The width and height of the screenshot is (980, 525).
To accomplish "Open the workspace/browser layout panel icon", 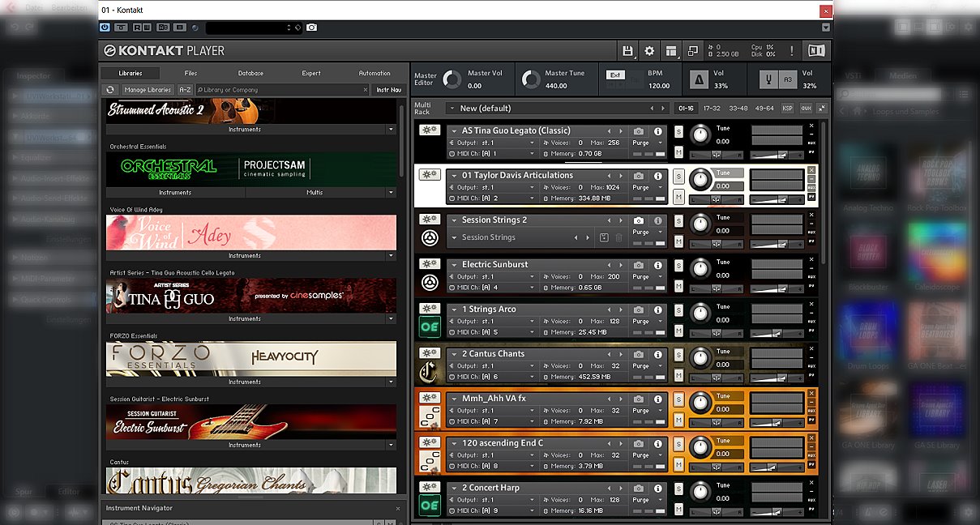I will (671, 51).
